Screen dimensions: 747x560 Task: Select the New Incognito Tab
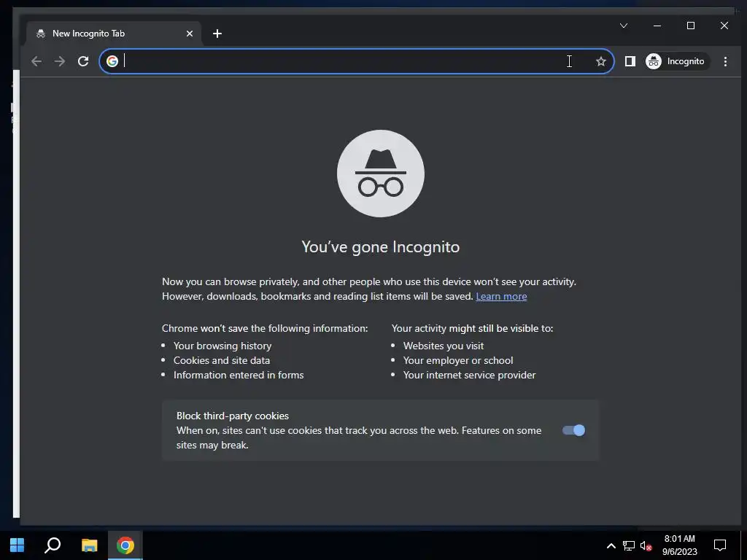[x=114, y=34]
